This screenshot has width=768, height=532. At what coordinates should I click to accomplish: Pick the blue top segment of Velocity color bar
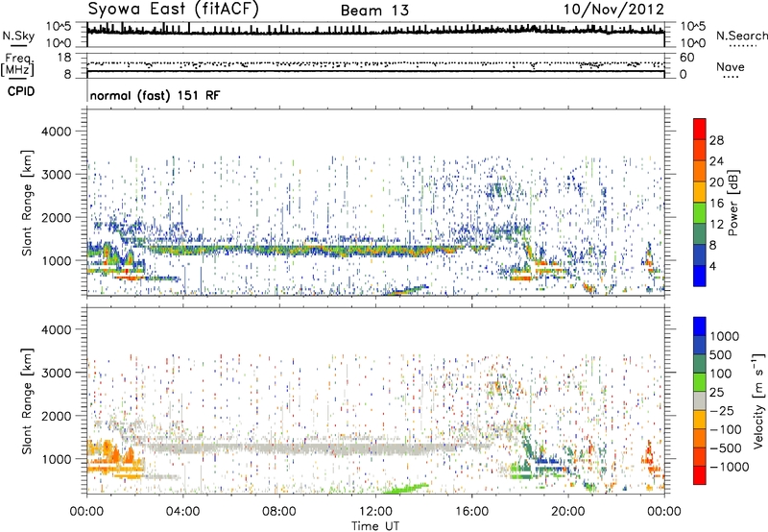tap(700, 326)
